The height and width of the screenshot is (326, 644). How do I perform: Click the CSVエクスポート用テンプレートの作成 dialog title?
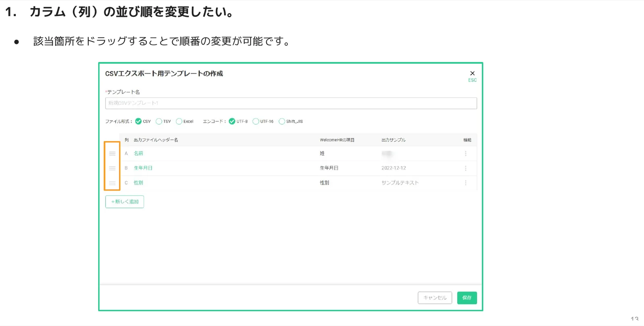click(x=164, y=74)
